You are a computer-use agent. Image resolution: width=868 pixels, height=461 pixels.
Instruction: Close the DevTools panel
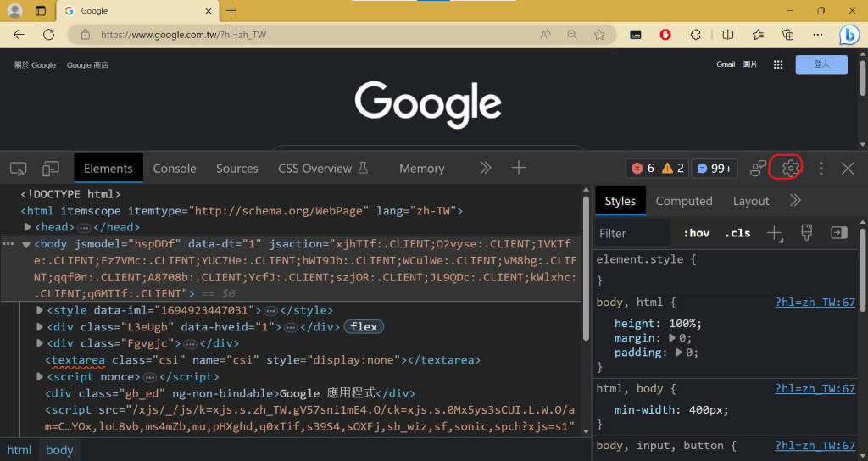848,169
